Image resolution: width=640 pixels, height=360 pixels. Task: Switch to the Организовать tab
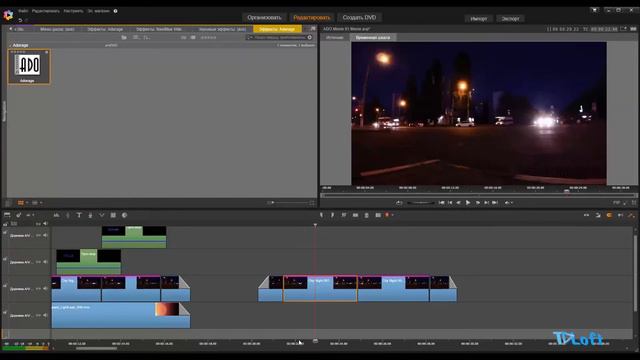tap(264, 18)
